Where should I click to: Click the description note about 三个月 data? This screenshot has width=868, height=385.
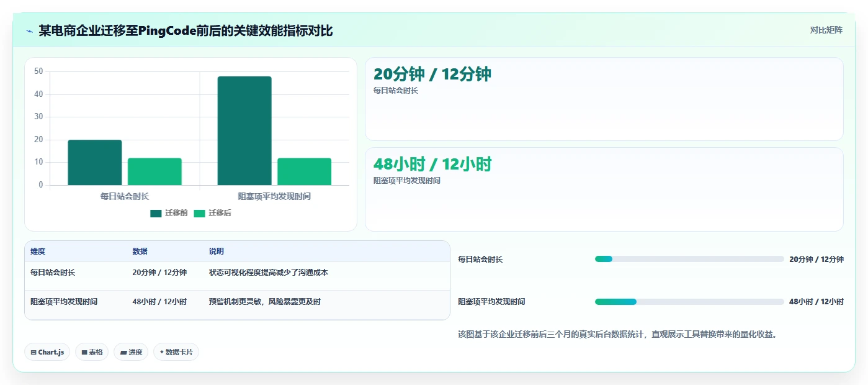point(618,334)
